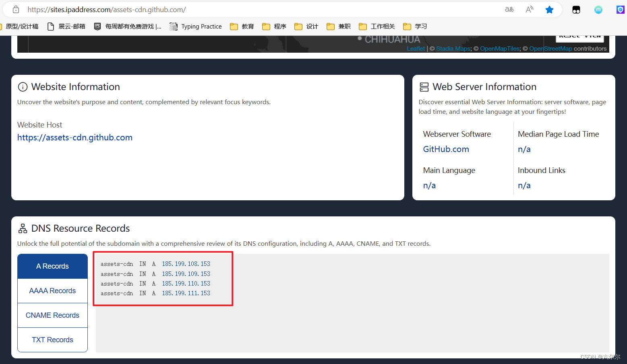Open the 原型/设计稿 bookmark
627x364 pixels.
coord(19,27)
